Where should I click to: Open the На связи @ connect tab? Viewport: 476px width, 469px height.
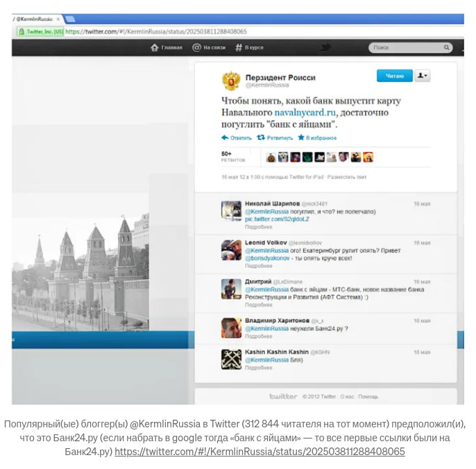(196, 48)
